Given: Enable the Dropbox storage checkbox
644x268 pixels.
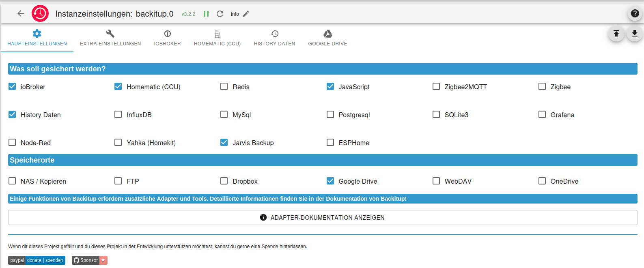Looking at the screenshot, I should 224,181.
